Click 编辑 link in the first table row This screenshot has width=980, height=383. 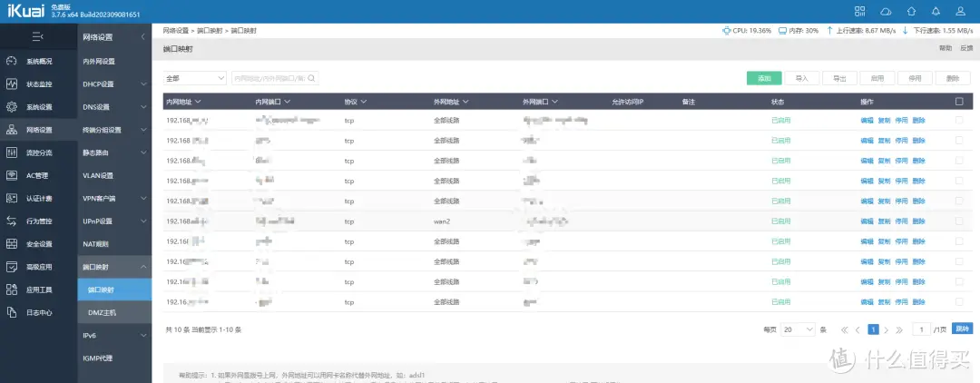pos(867,121)
